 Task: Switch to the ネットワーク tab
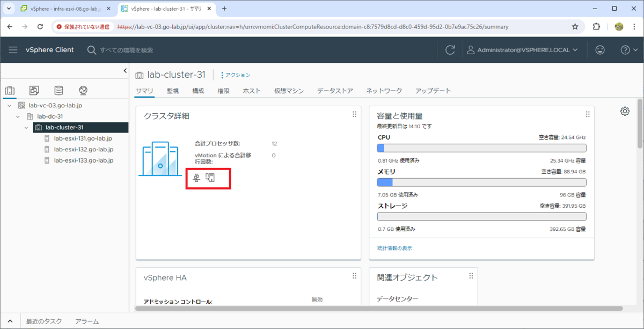tap(384, 91)
